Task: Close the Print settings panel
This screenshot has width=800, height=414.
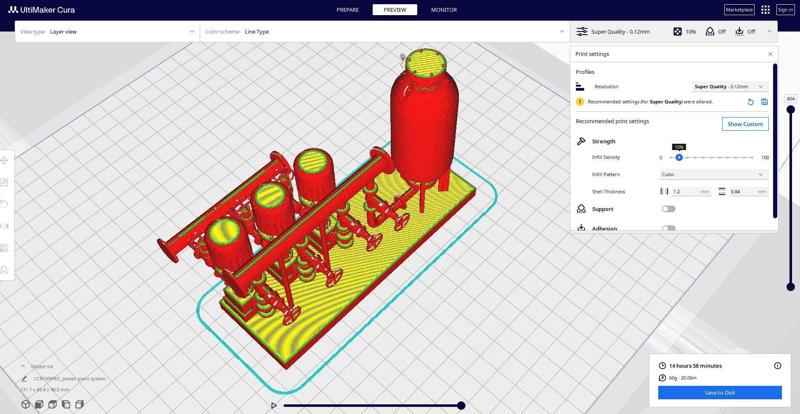Action: (x=770, y=54)
